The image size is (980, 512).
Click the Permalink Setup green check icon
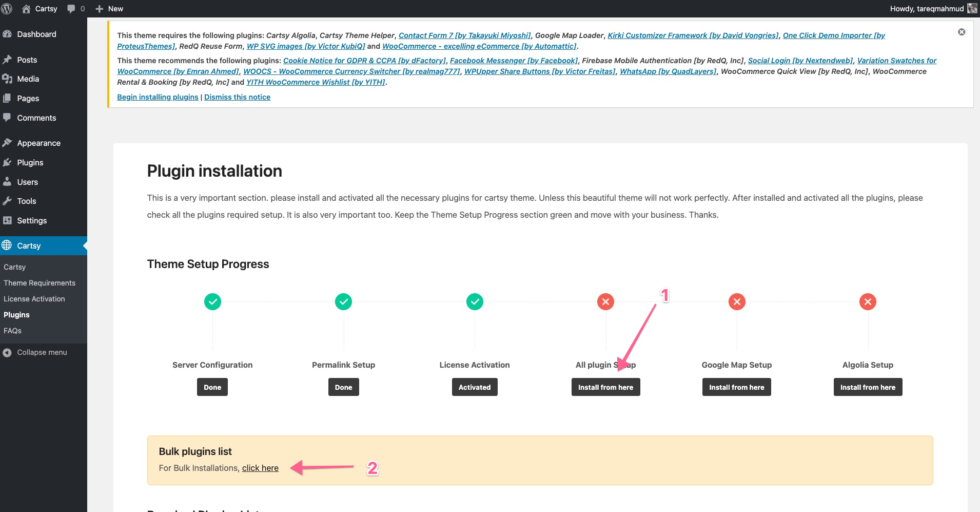[x=344, y=301]
